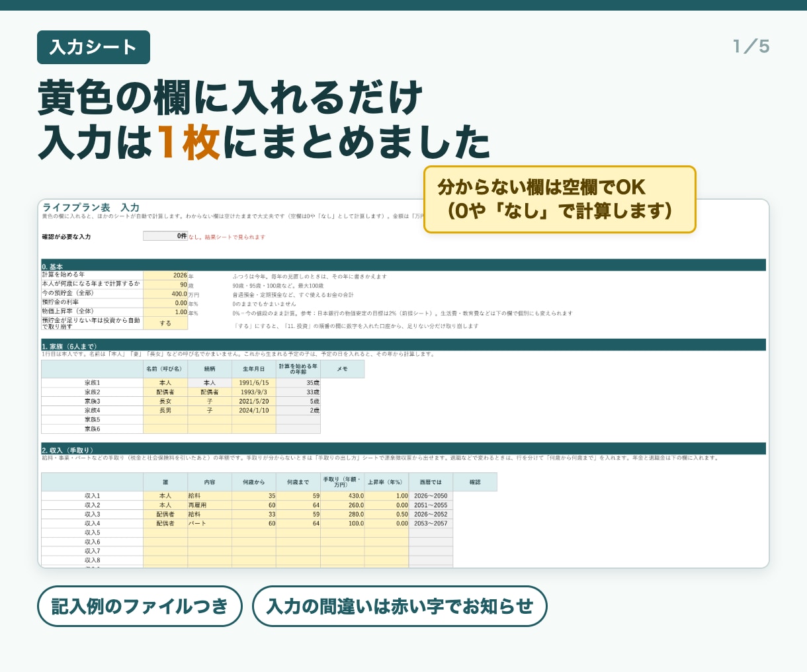This screenshot has height=672, width=807.
Task: Select the 生年月日 column header
Action: tap(254, 369)
